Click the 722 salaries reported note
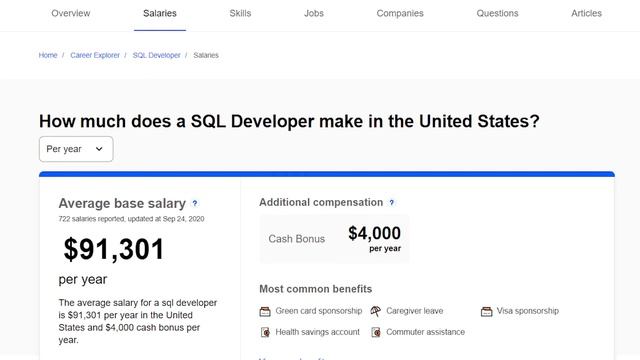 tap(131, 219)
